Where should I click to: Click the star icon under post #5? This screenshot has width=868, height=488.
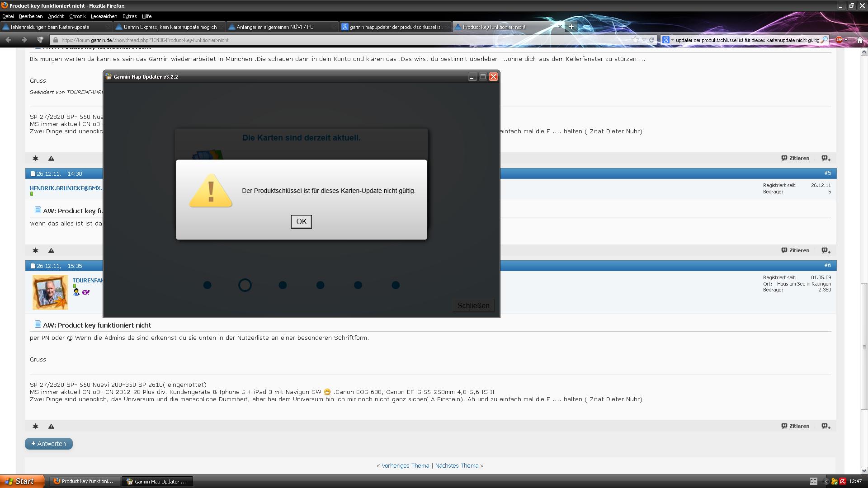tap(35, 250)
